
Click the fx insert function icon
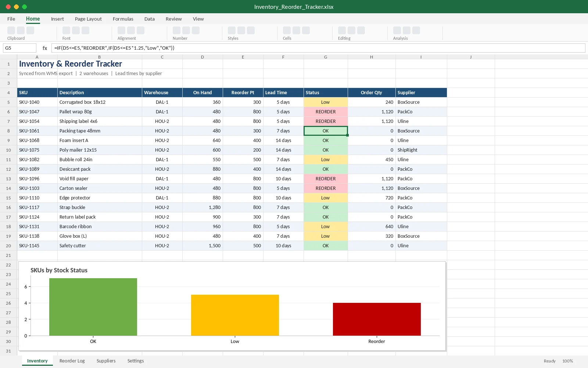45,48
